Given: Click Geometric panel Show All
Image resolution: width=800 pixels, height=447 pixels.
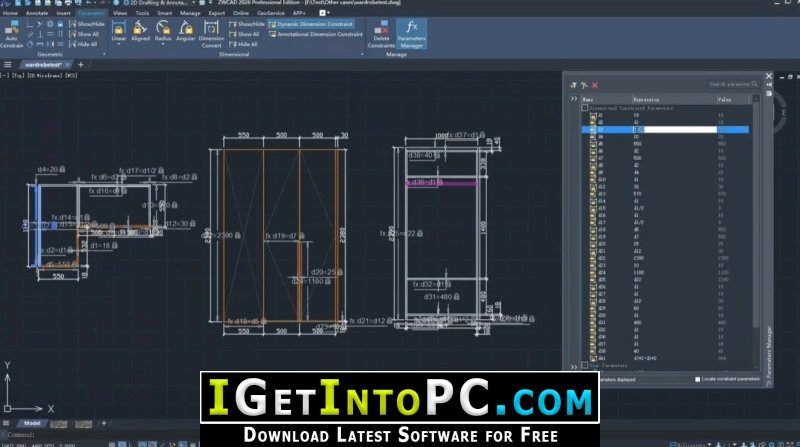Looking at the screenshot, I should point(84,34).
